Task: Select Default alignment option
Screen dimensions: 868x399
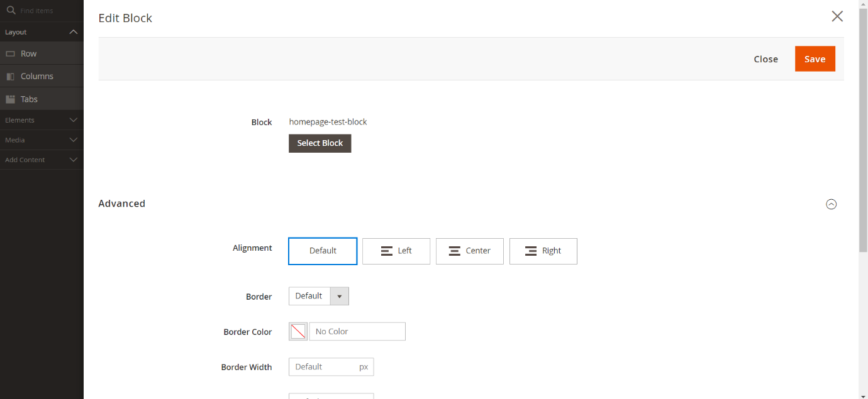Action: [x=323, y=251]
